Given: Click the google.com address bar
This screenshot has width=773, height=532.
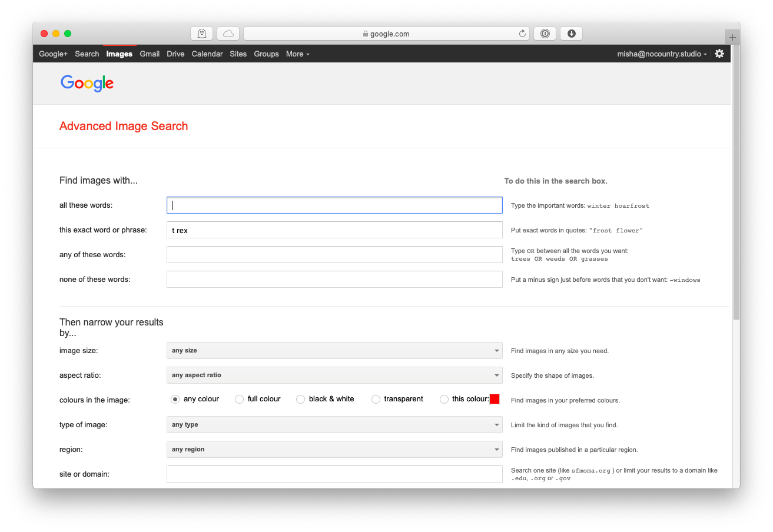Looking at the screenshot, I should [x=386, y=34].
